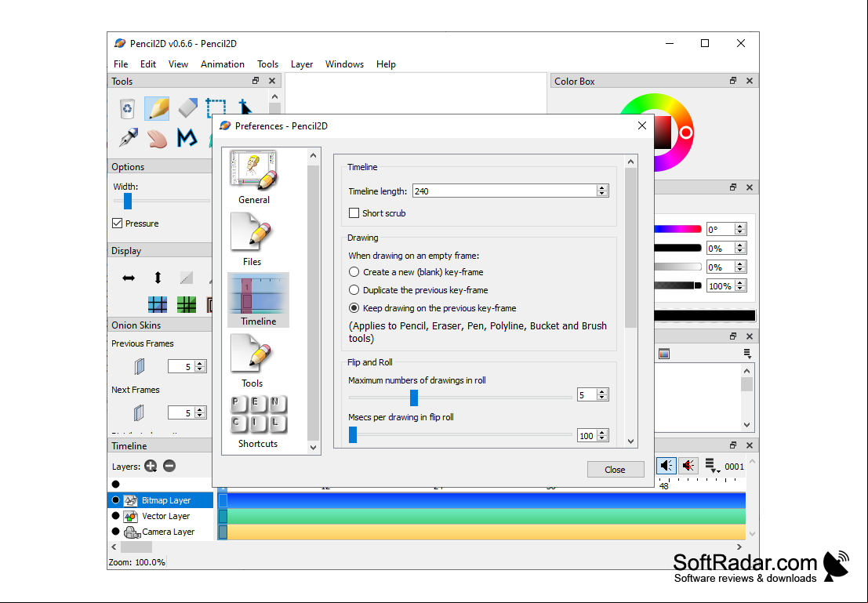Click the Clear Frame recycle bin tool
Screen dimensions: 868x603
[127, 108]
